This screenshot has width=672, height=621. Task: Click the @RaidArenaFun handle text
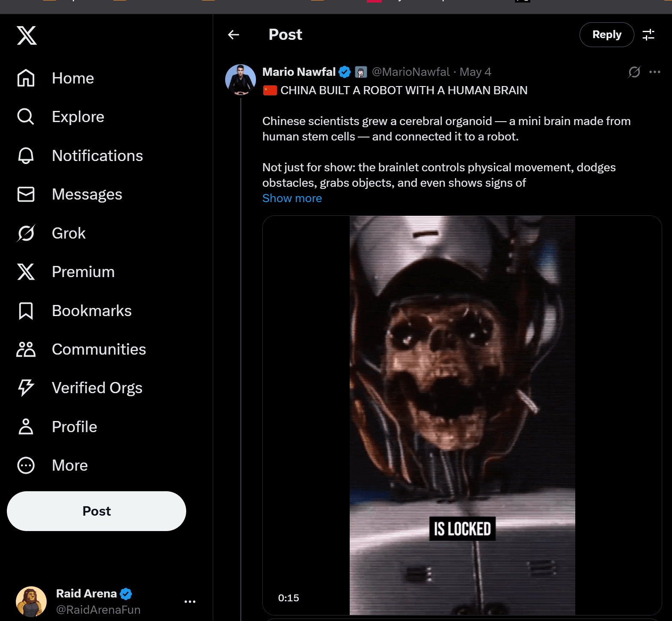pyautogui.click(x=98, y=610)
